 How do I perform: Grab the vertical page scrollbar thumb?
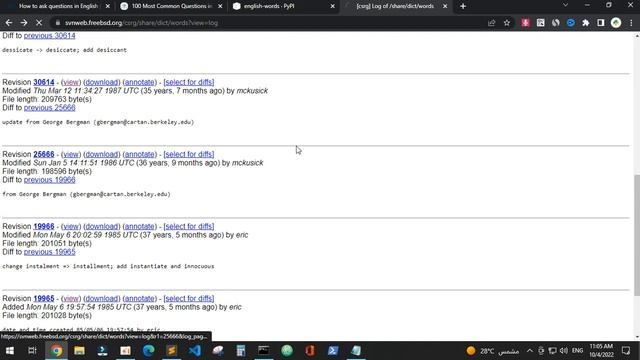tap(637, 235)
